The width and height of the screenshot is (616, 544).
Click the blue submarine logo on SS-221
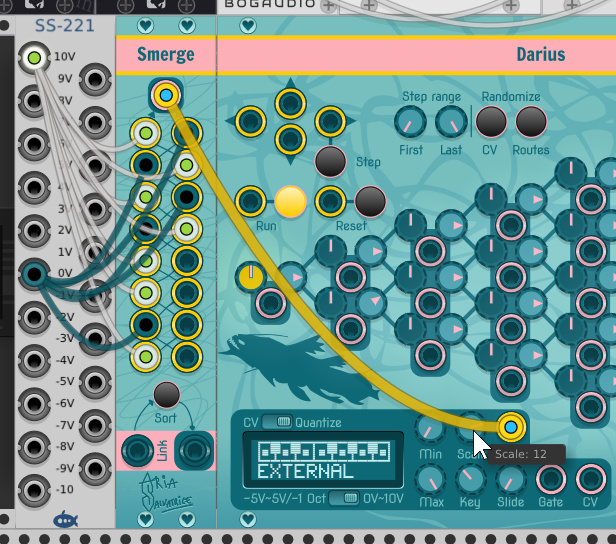click(66, 520)
